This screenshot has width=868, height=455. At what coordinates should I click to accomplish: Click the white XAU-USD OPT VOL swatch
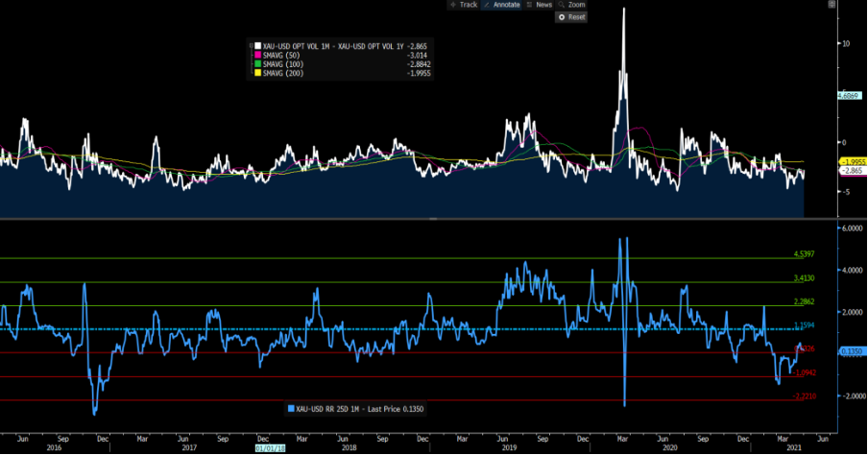click(x=258, y=46)
